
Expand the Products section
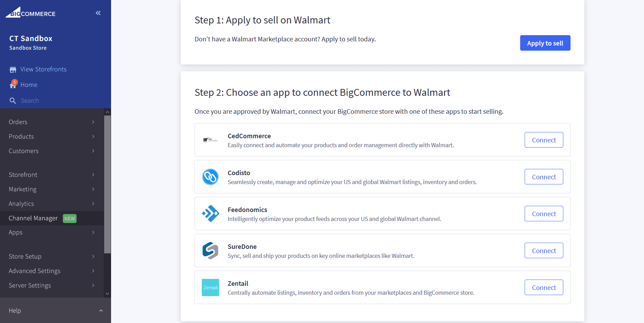coord(92,136)
